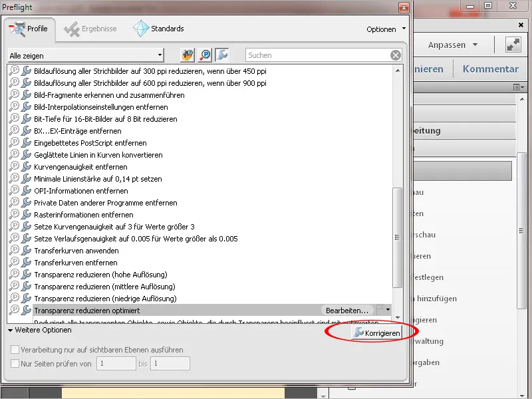
Task: Select 'Private Daten anderer Programme entfernen'
Action: click(x=106, y=203)
